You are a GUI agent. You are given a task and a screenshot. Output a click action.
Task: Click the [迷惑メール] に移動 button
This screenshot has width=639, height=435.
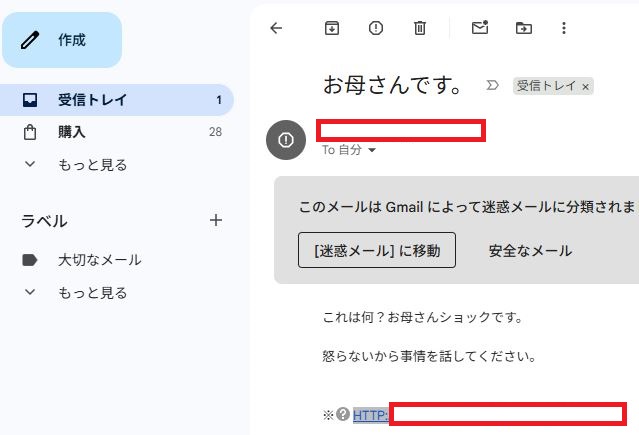point(377,250)
